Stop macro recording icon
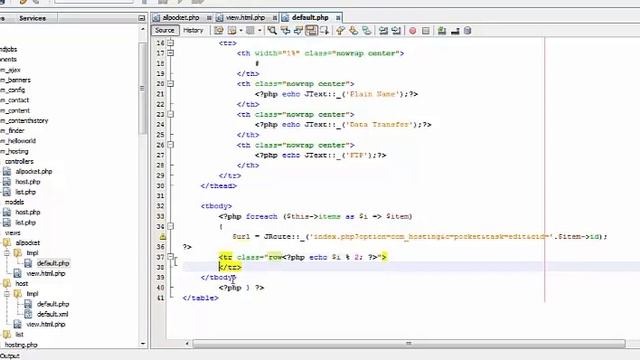Image resolution: width=640 pixels, height=360 pixels. coord(425,31)
